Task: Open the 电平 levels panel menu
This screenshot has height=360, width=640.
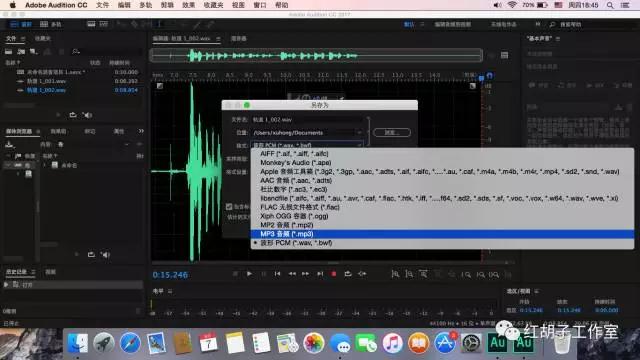Action: (x=170, y=291)
